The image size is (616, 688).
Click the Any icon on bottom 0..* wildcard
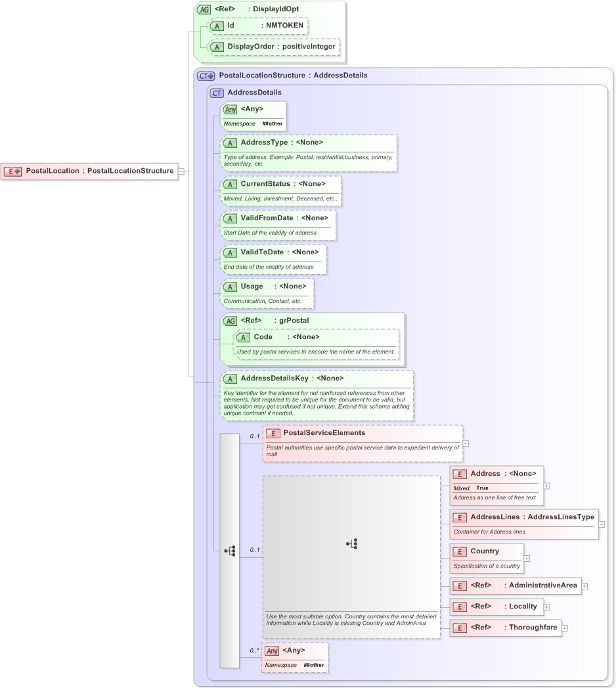pyautogui.click(x=272, y=651)
